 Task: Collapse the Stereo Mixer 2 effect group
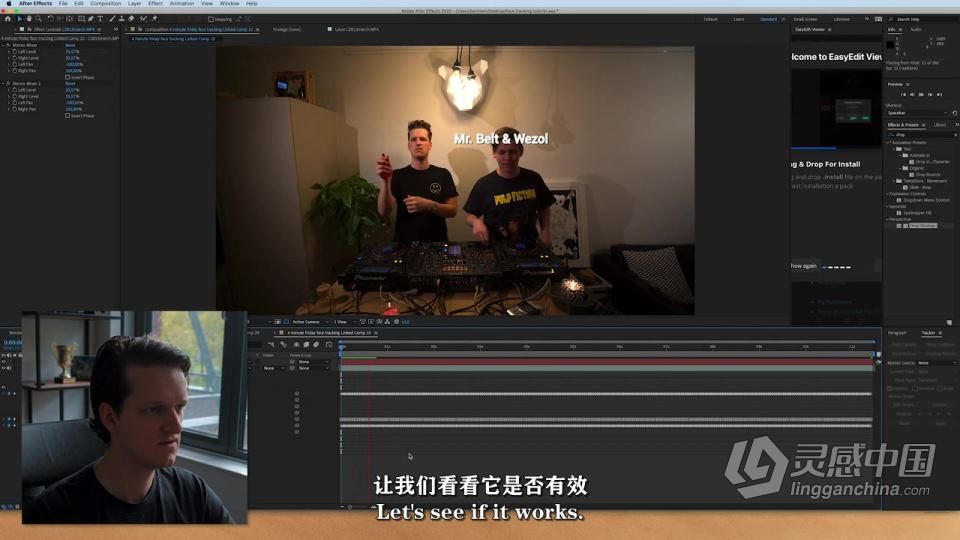click(x=4, y=83)
